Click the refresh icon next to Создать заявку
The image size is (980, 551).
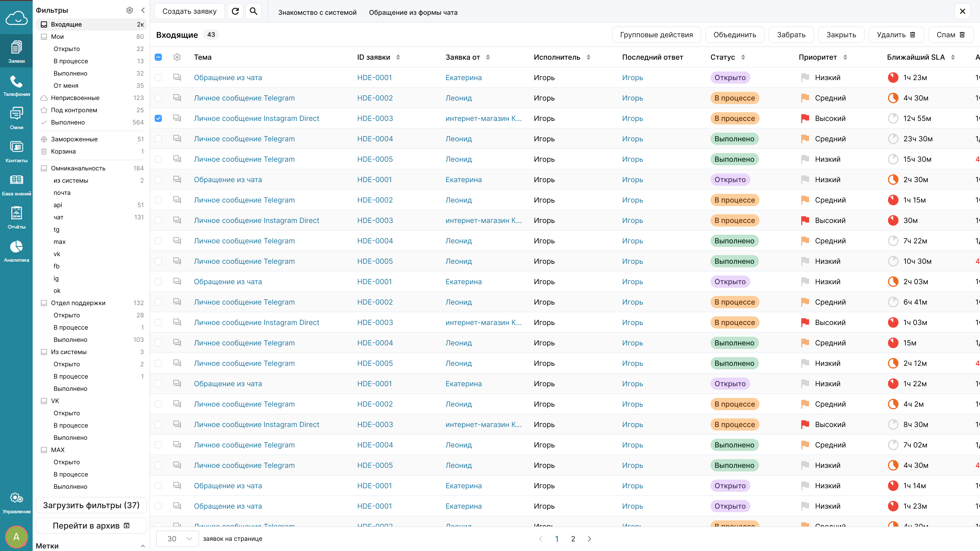click(235, 11)
